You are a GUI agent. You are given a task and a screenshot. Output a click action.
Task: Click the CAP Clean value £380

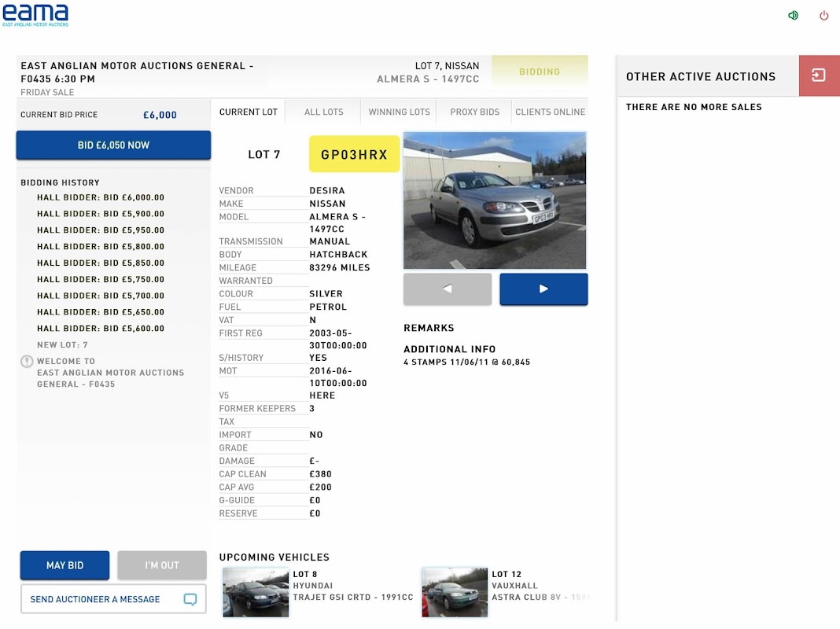320,474
